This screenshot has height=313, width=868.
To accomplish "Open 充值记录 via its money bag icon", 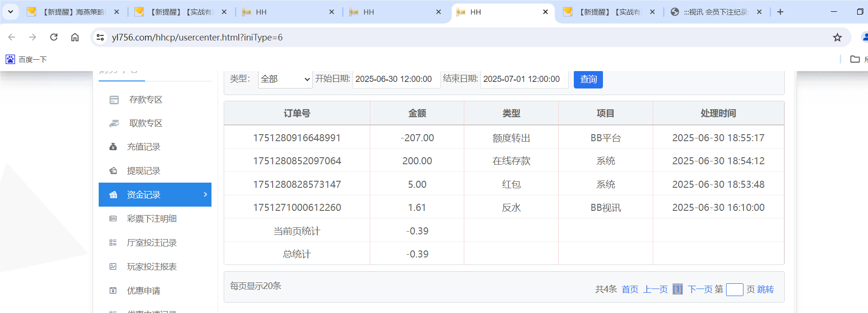I will tap(113, 147).
